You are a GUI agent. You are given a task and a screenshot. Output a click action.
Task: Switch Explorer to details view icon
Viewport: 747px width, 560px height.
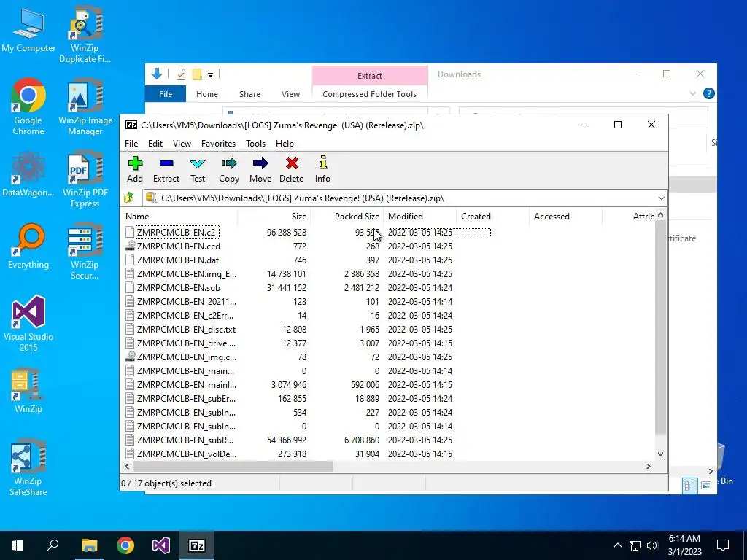point(690,485)
